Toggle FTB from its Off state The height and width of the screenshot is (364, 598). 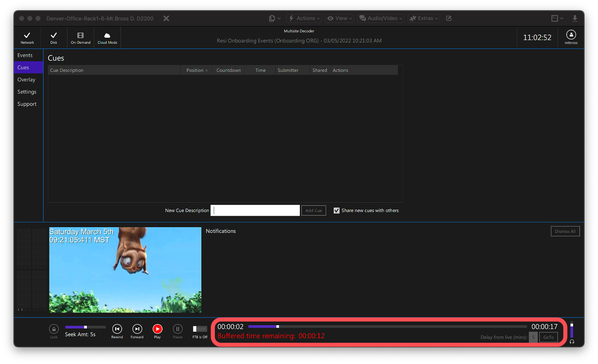coord(200,328)
